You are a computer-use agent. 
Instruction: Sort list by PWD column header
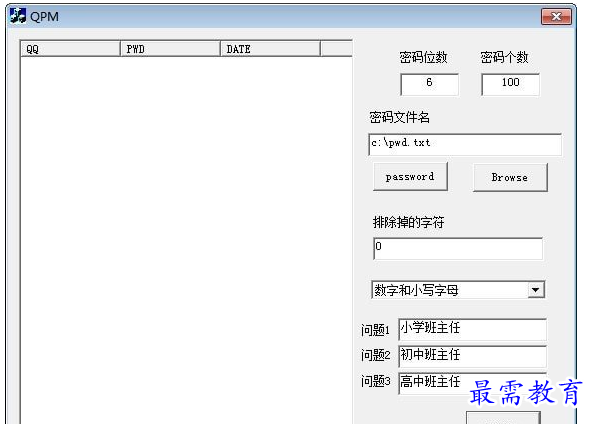point(170,49)
